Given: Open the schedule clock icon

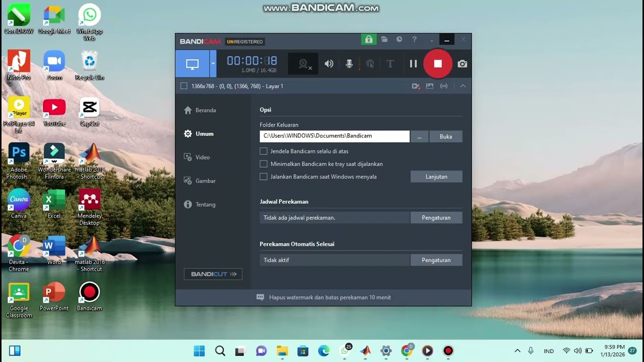Looking at the screenshot, I should pos(399,39).
